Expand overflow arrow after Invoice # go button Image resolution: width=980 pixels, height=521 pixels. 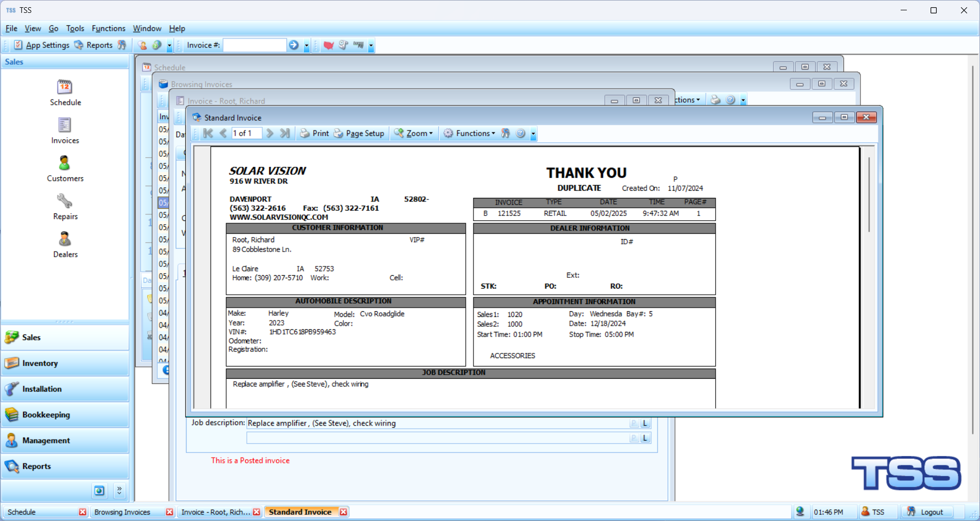point(307,46)
